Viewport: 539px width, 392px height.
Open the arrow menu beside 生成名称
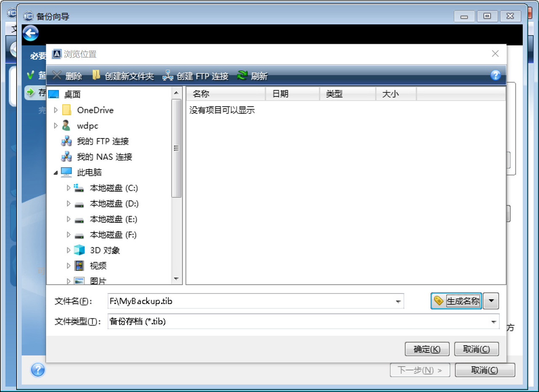pos(491,301)
